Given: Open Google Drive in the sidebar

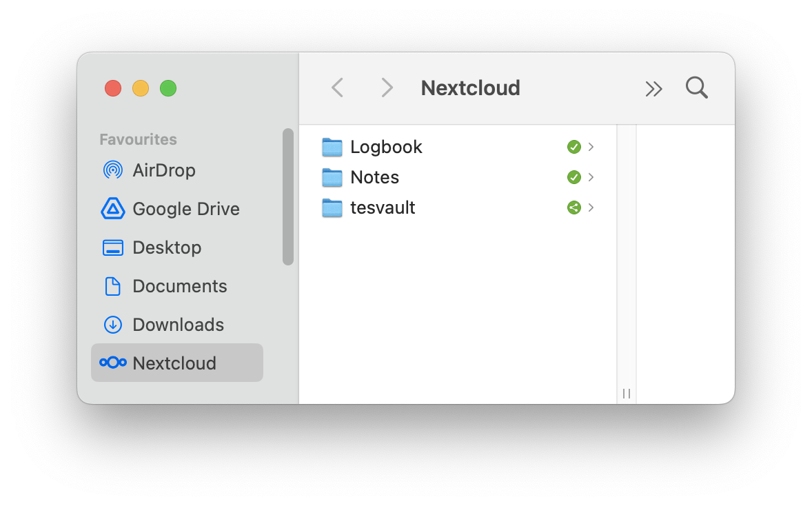Looking at the screenshot, I should coord(177,209).
